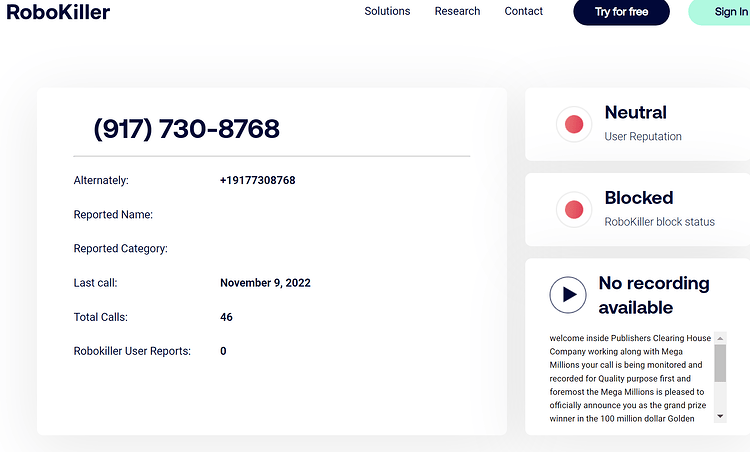Image resolution: width=750 pixels, height=452 pixels.
Task: Click the RoboKiller logo
Action: pyautogui.click(x=58, y=12)
